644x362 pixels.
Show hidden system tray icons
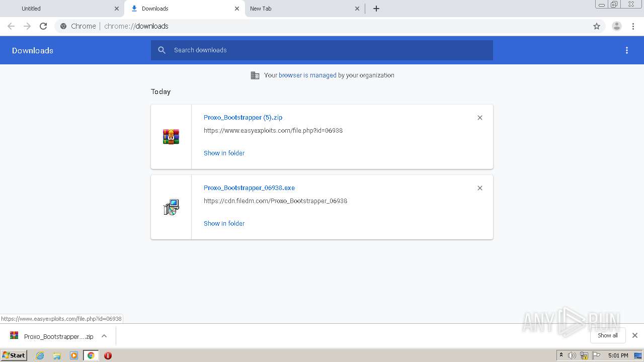(x=561, y=355)
